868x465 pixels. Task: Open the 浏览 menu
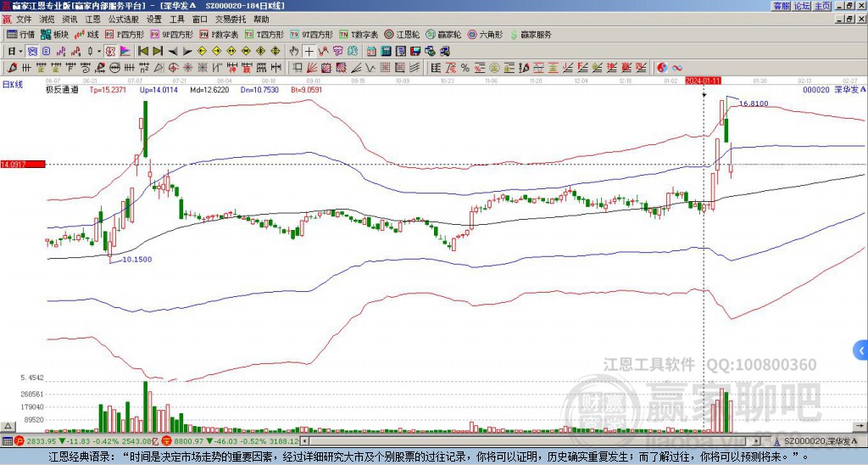coord(47,20)
